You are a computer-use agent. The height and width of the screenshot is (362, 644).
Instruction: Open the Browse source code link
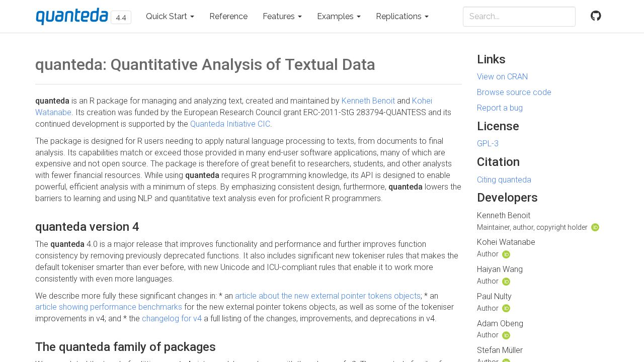click(x=514, y=93)
